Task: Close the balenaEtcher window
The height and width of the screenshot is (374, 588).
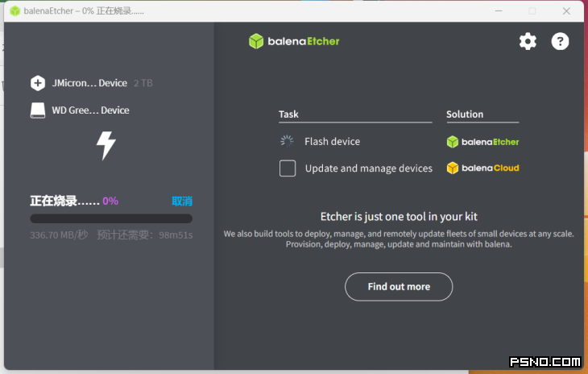Action: point(566,10)
